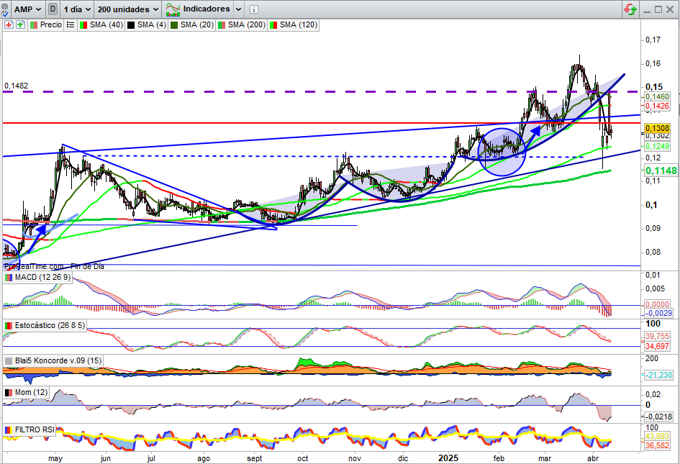Expand the arrow next to Indicadores

[x=238, y=9]
